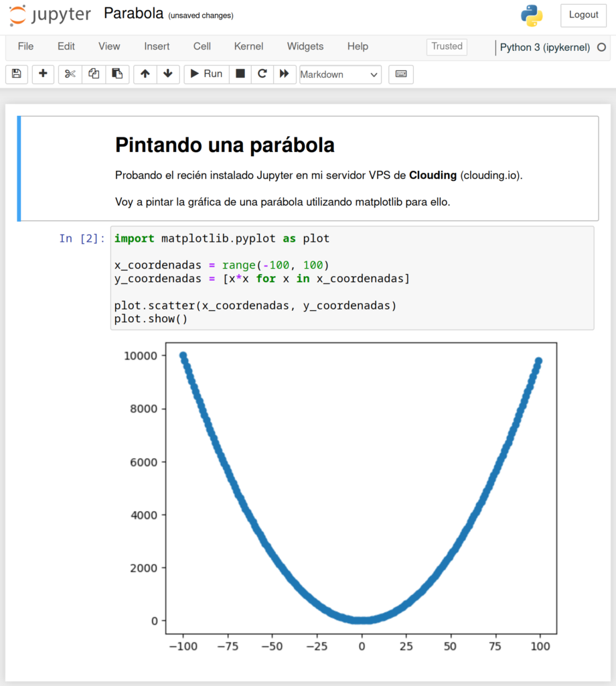Click the Clouding bold word in markdown

coord(433,176)
